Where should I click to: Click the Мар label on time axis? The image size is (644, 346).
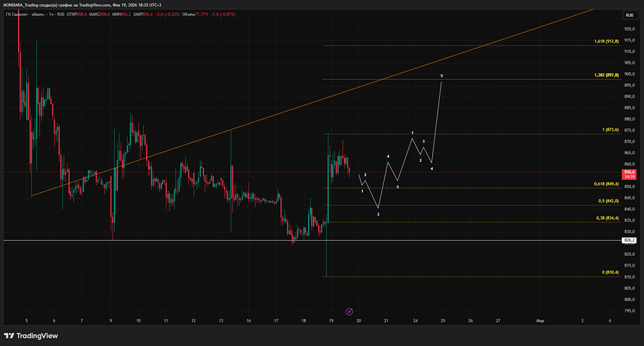pos(540,320)
